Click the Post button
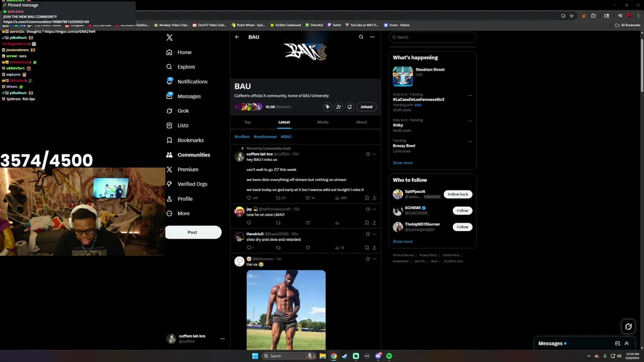The height and width of the screenshot is (362, 644). click(193, 232)
